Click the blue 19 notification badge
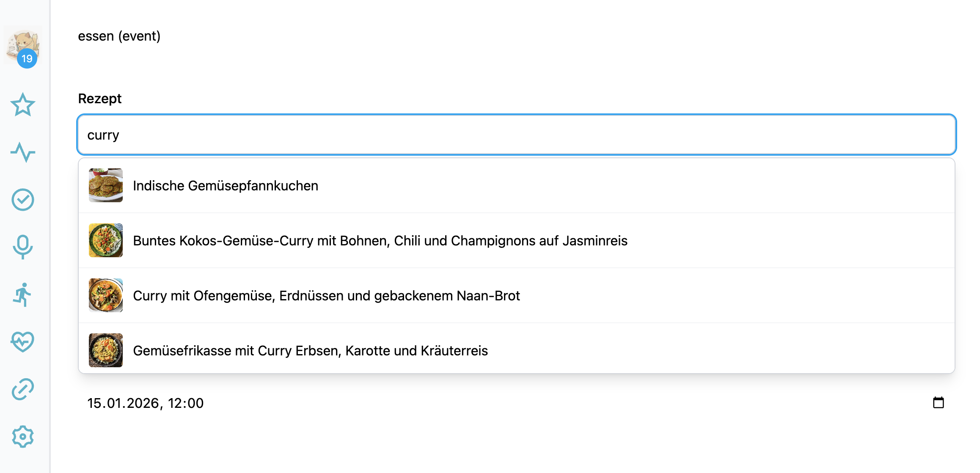 tap(27, 58)
